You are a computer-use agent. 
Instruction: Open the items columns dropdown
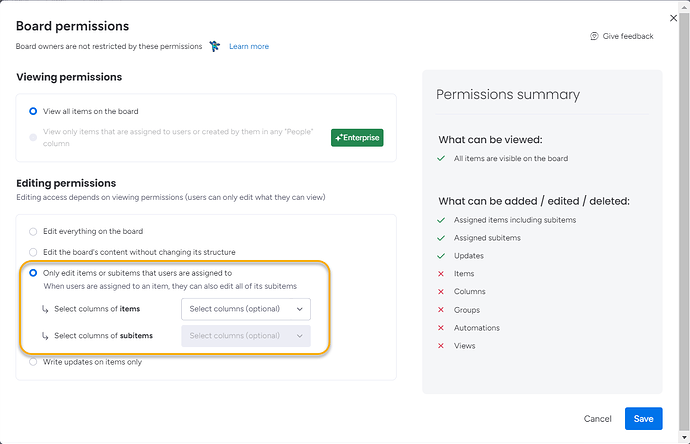pos(245,309)
